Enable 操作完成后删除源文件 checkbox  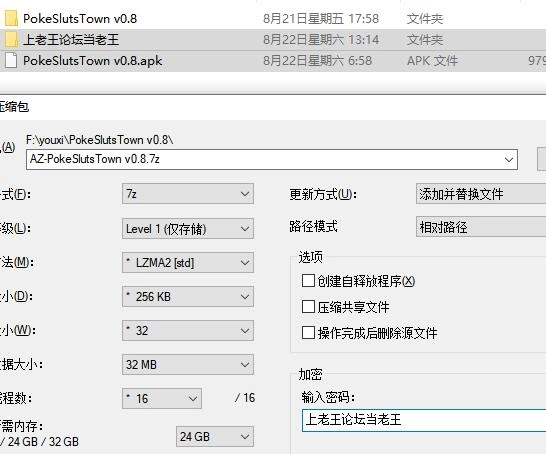click(x=308, y=332)
